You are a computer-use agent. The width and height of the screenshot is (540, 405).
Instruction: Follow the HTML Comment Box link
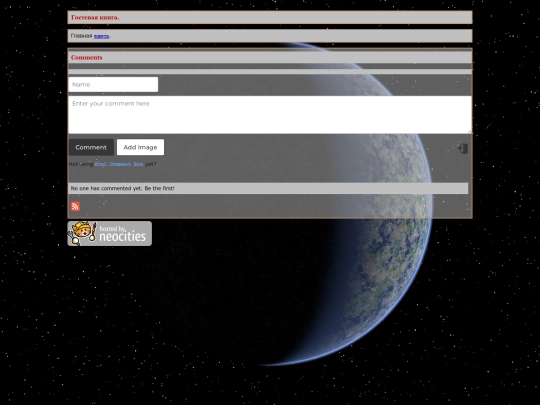click(x=119, y=164)
